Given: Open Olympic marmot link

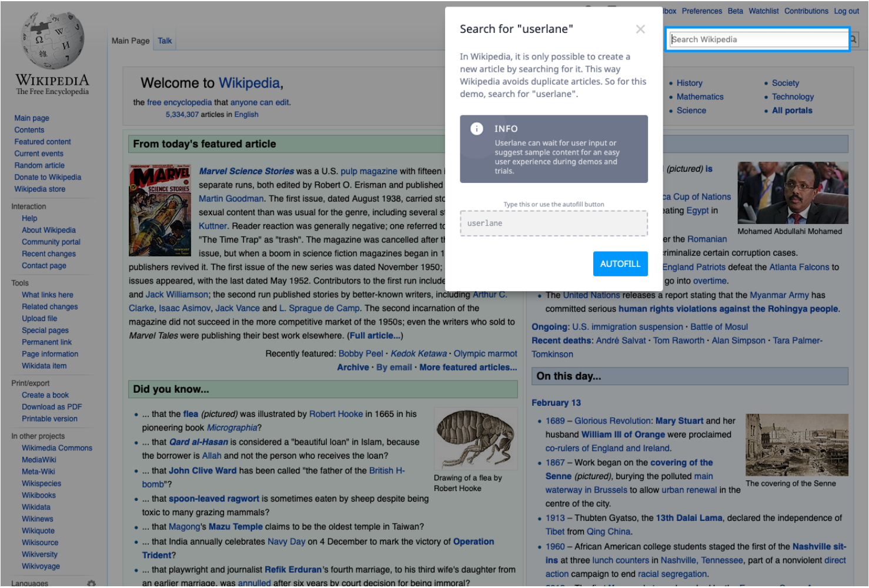Looking at the screenshot, I should pos(485,353).
